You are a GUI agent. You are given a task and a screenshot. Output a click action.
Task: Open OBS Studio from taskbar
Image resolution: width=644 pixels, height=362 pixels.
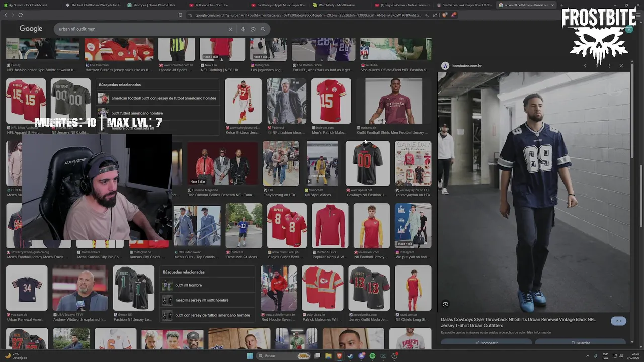tap(394, 356)
